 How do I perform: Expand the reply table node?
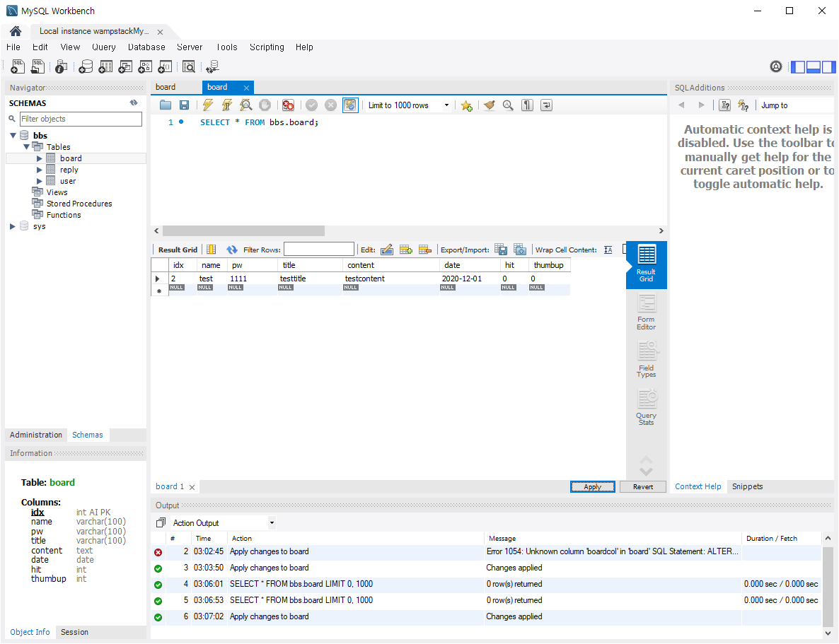click(39, 170)
